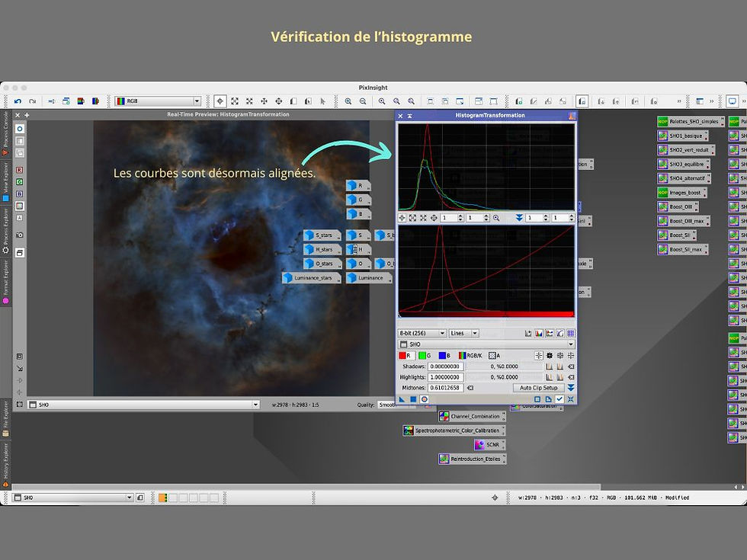Open the Format Explorer side tab
The height and width of the screenshot is (560, 747).
click(5, 282)
